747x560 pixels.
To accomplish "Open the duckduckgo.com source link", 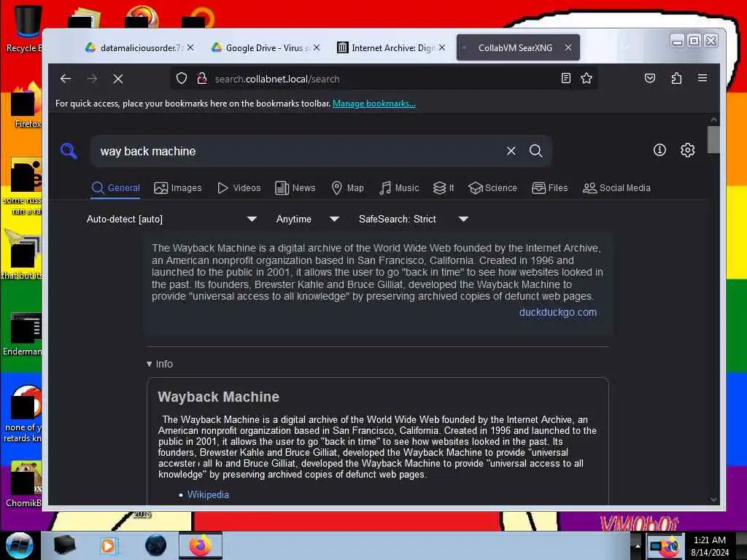I will [x=558, y=312].
